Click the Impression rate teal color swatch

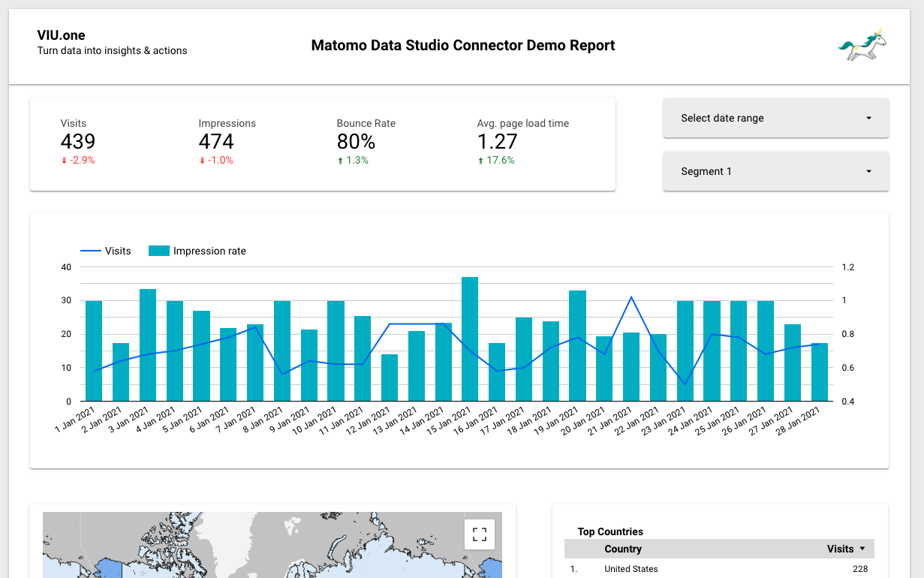click(x=158, y=250)
